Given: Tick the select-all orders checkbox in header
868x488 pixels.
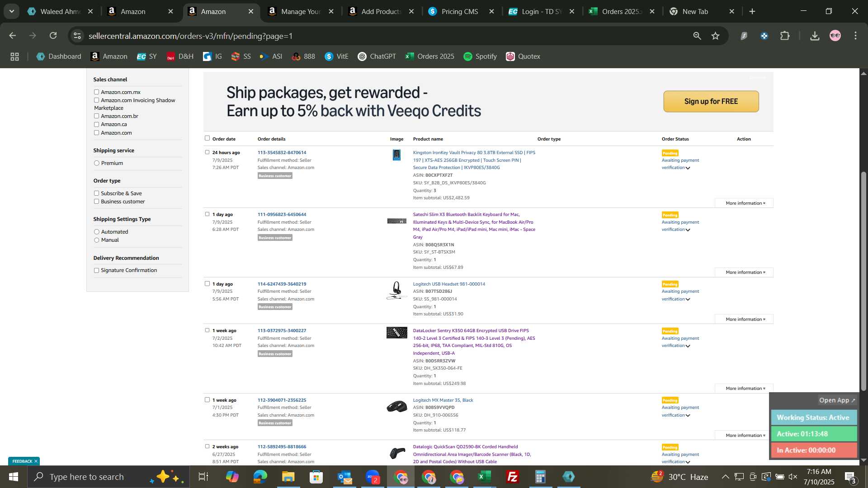Looking at the screenshot, I should [207, 138].
